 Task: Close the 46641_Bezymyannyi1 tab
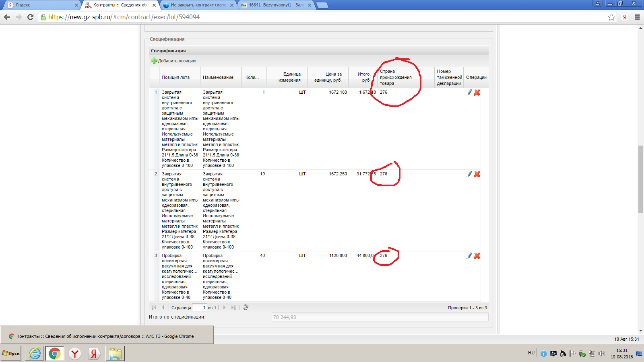click(x=310, y=5)
